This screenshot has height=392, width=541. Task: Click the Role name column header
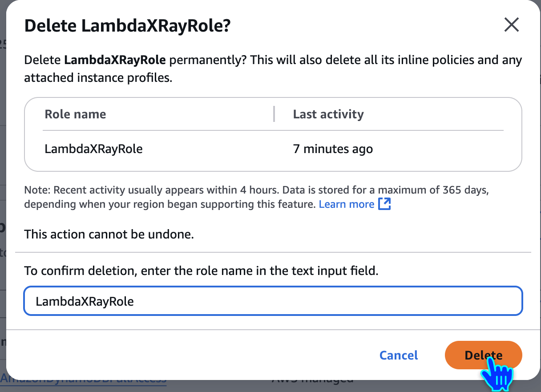pyautogui.click(x=75, y=114)
